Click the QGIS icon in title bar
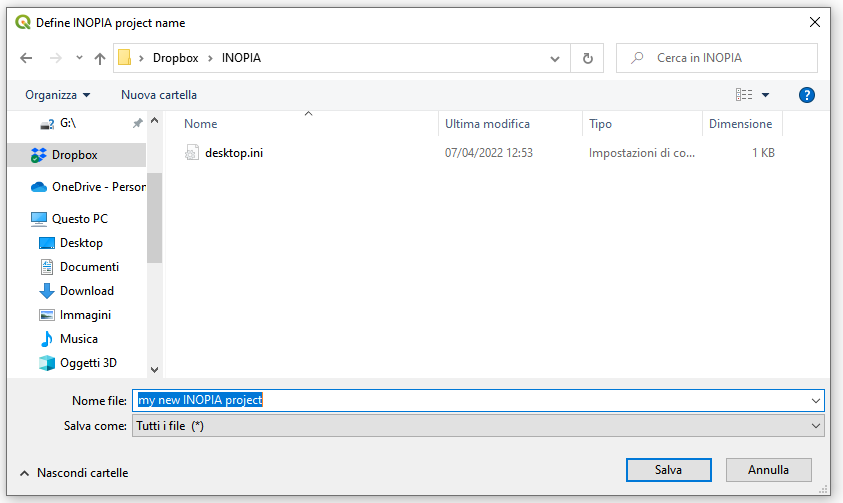 [23, 23]
